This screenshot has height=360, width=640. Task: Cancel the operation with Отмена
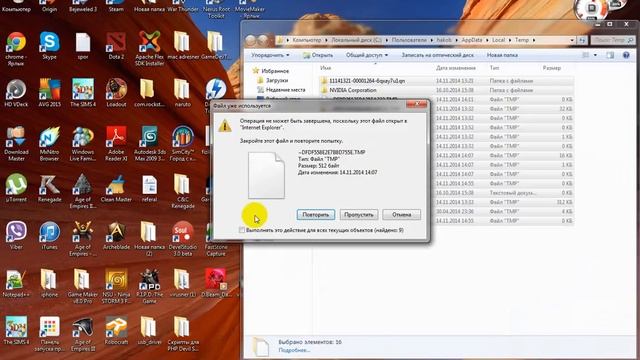pyautogui.click(x=402, y=215)
